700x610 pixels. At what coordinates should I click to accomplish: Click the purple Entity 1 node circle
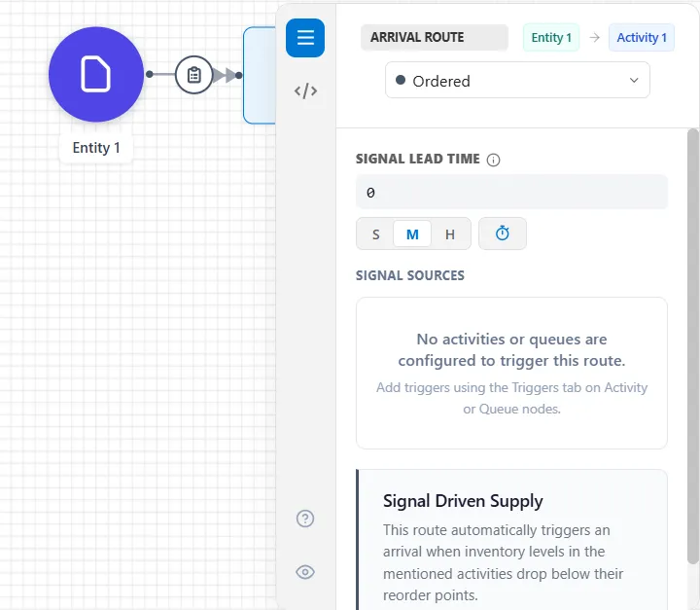pyautogui.click(x=96, y=74)
